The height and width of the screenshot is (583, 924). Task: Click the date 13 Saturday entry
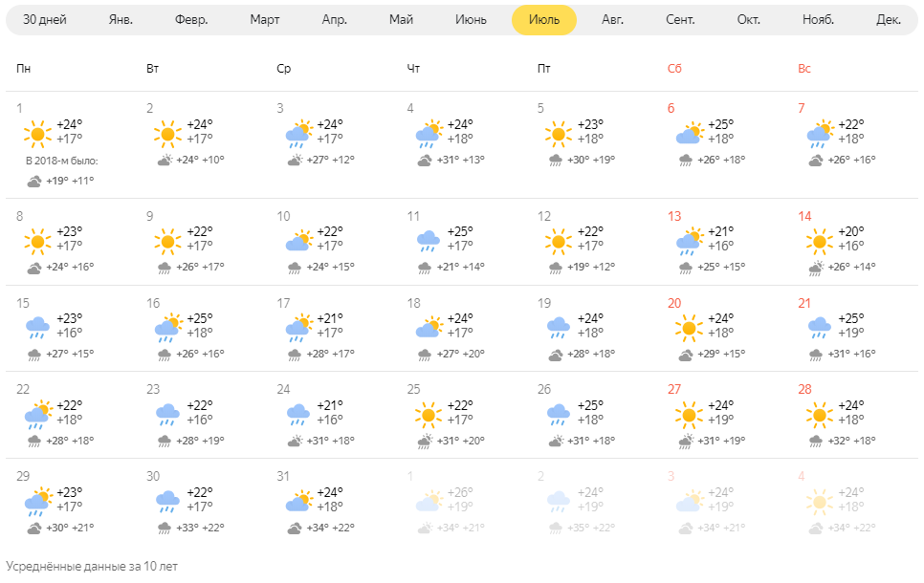[x=674, y=216]
